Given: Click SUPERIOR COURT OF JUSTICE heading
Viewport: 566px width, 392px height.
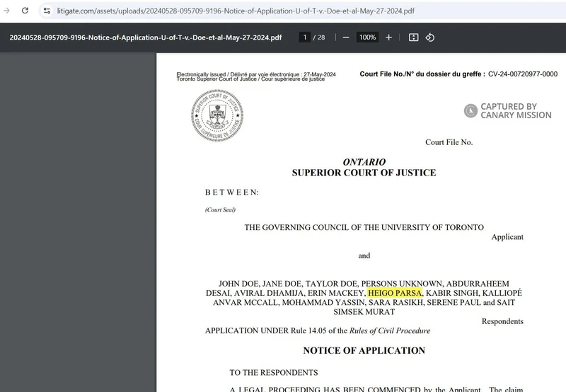Looking at the screenshot, I should click(364, 173).
